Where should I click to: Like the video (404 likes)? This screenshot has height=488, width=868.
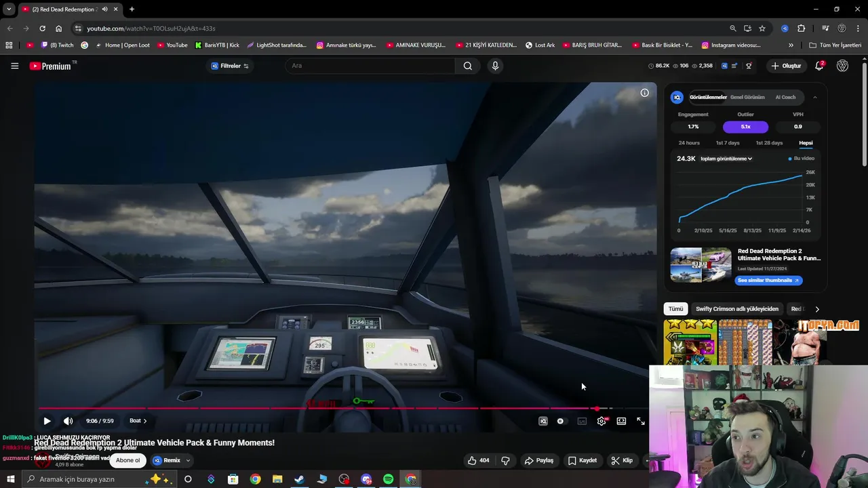pos(478,460)
